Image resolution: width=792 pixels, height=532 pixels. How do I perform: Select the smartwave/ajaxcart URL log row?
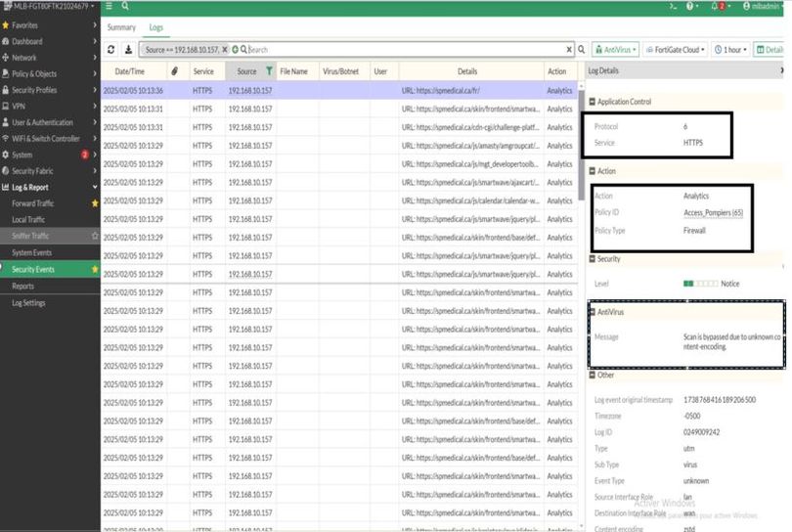(x=339, y=182)
